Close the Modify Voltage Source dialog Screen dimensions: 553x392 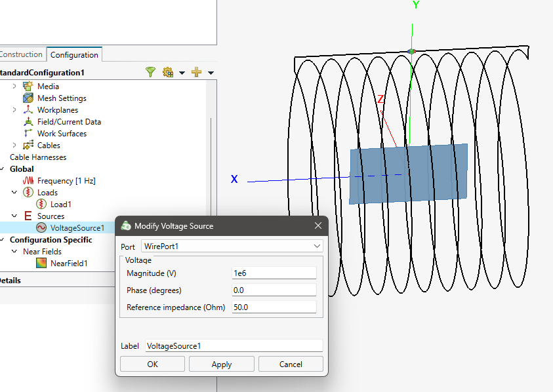coord(318,225)
